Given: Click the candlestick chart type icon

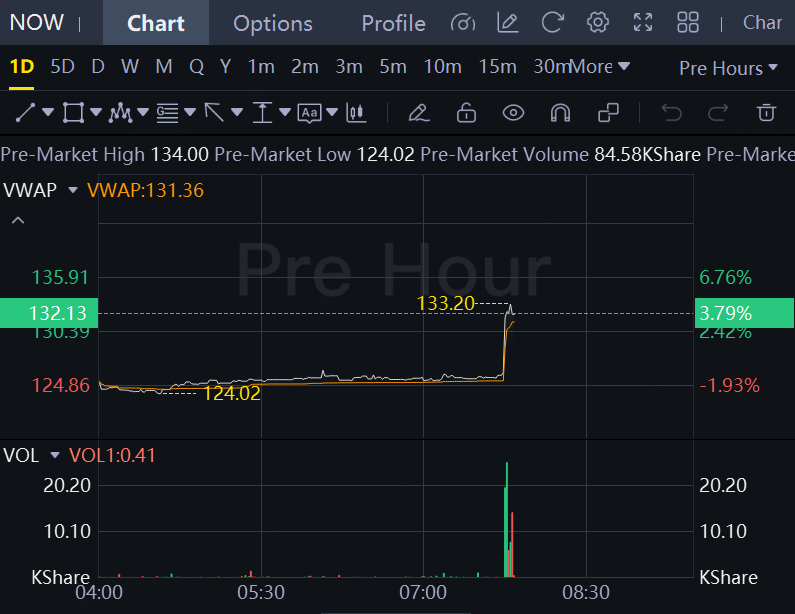Looking at the screenshot, I should (356, 113).
